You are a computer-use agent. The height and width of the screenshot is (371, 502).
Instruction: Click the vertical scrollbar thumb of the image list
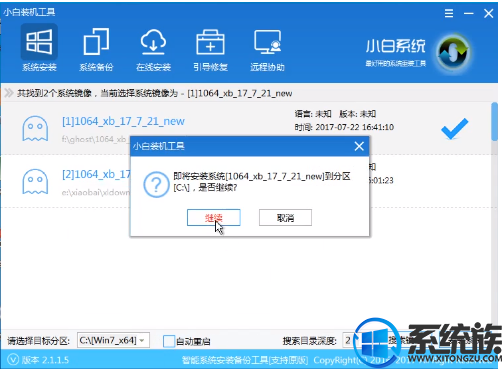tap(494, 122)
